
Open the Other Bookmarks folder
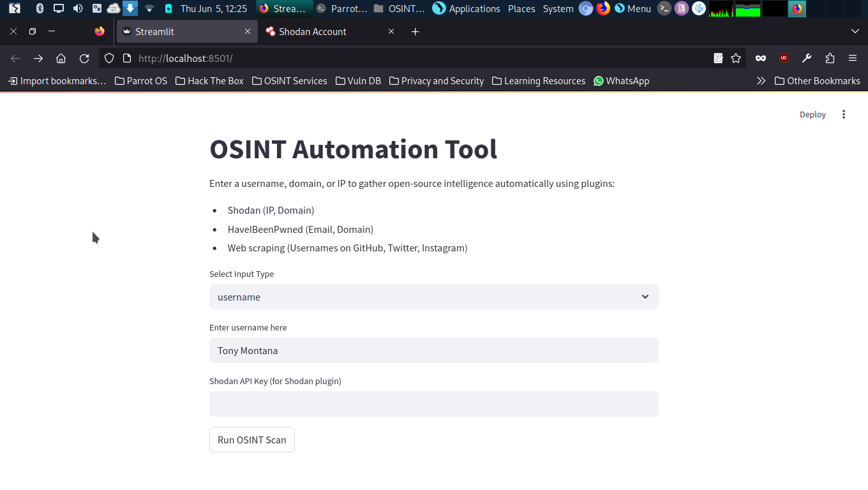click(x=818, y=81)
